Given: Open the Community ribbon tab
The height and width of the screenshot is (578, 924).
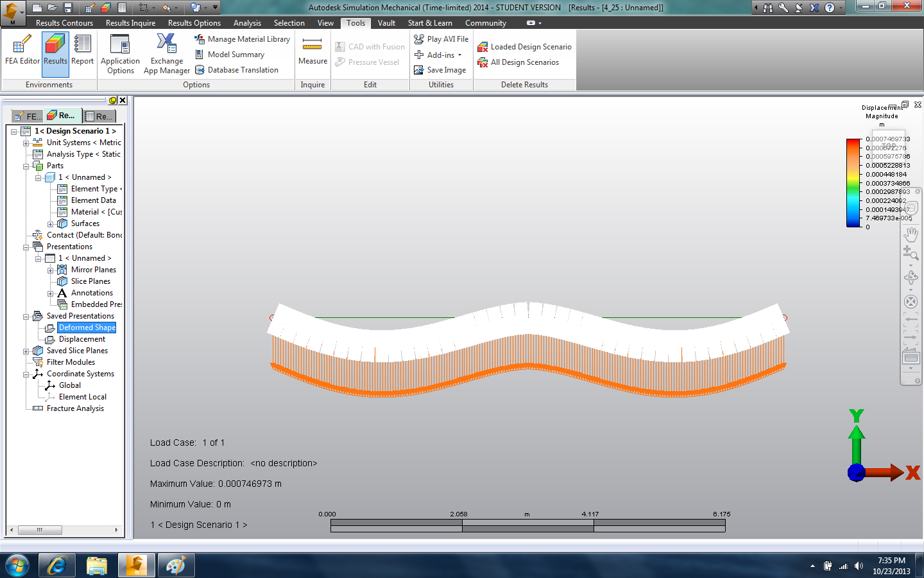Looking at the screenshot, I should [486, 23].
